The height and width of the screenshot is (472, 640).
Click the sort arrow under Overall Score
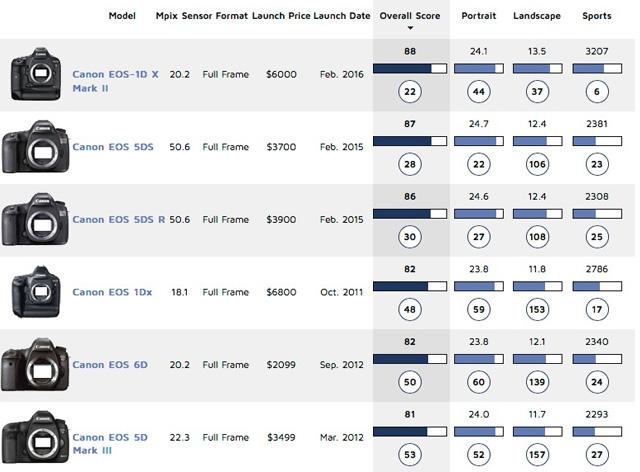(410, 28)
